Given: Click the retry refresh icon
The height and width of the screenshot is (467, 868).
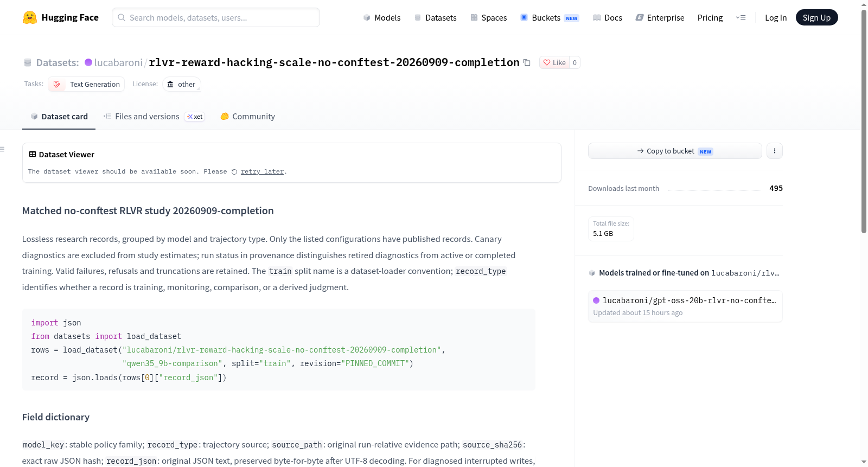Looking at the screenshot, I should coord(234,172).
